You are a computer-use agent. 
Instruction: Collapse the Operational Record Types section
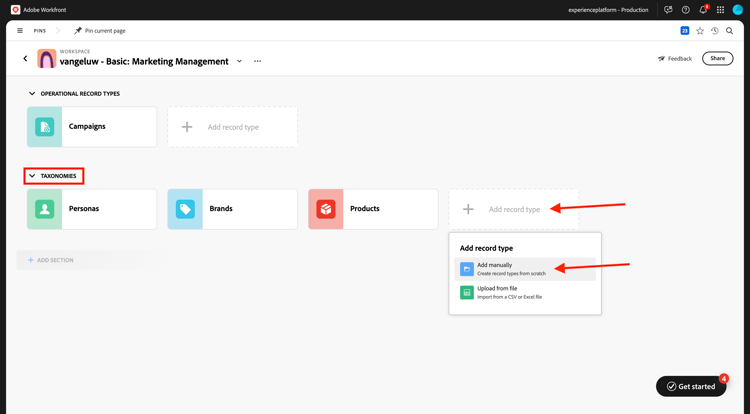pos(32,94)
